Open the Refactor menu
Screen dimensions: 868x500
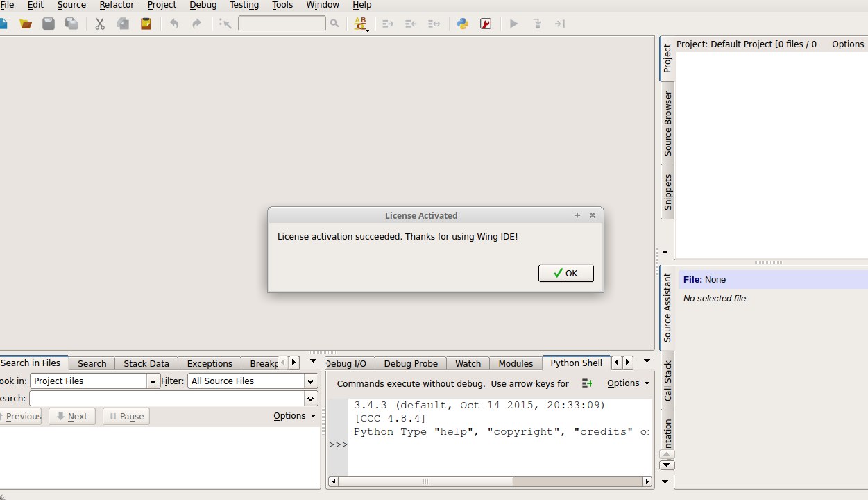click(117, 5)
